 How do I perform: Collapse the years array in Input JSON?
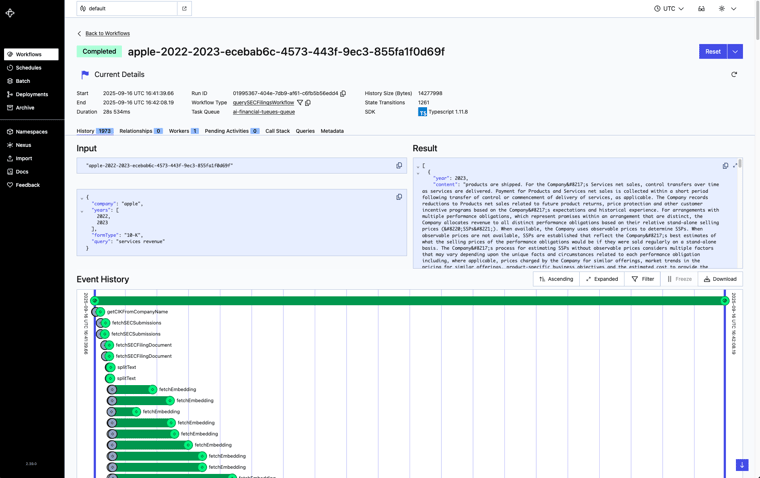pos(82,211)
